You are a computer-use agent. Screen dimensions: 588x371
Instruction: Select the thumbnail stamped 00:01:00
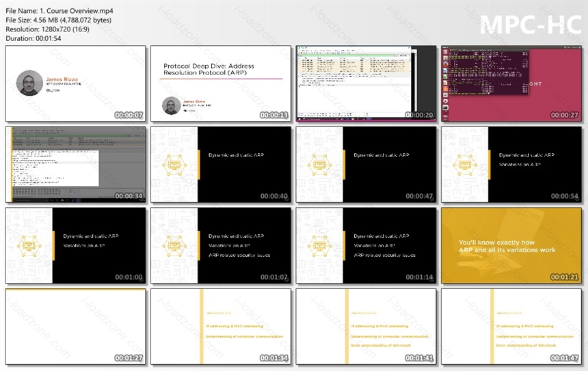pos(75,245)
